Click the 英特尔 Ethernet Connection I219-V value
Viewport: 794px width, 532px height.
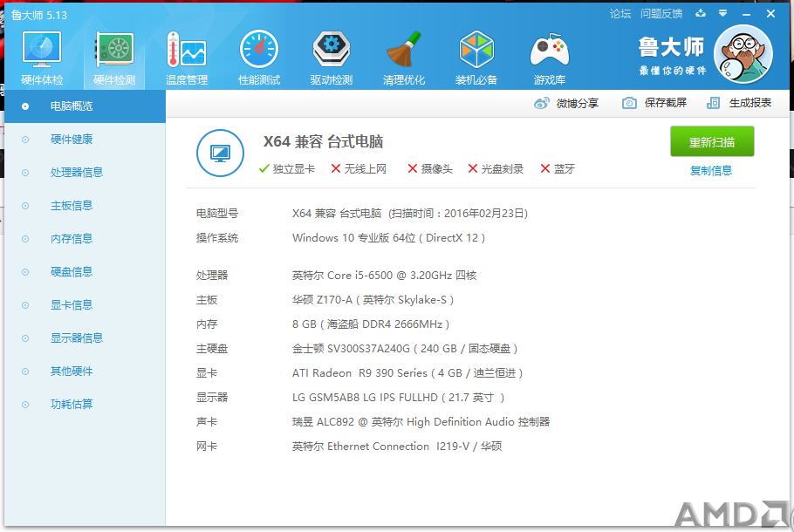397,447
